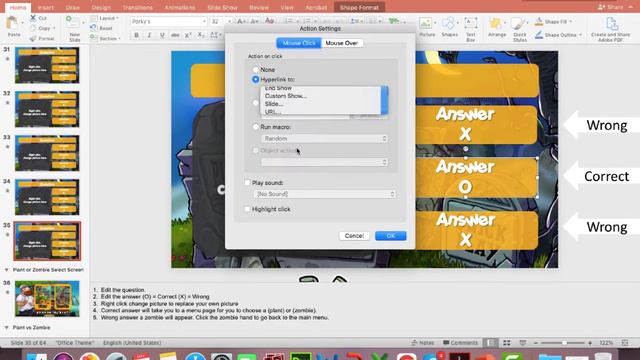
Task: Select the Hyperlink to radio button
Action: click(256, 79)
